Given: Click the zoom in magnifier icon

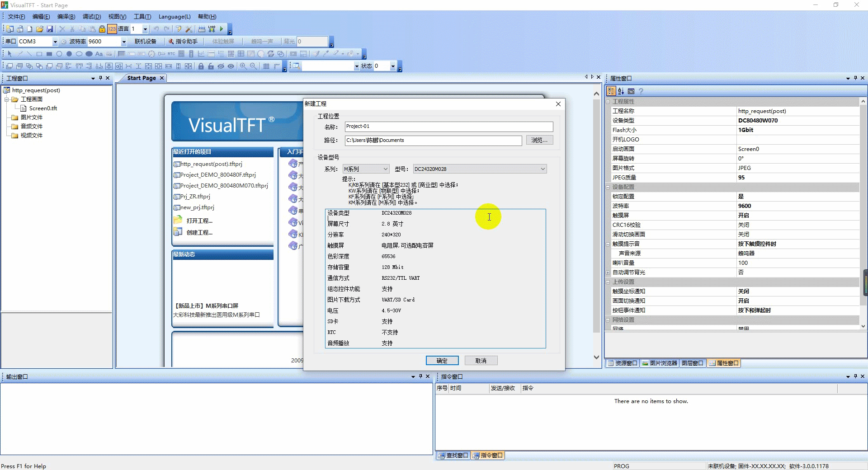Looking at the screenshot, I should click(243, 66).
